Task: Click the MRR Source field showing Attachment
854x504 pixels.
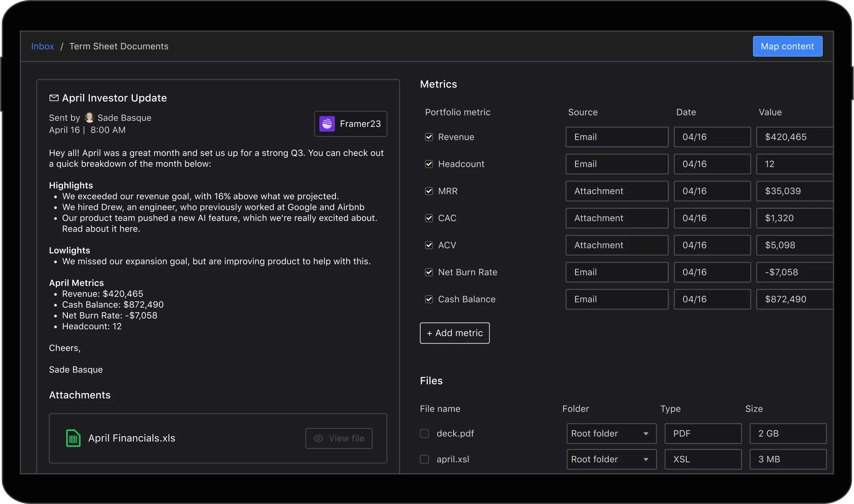Action: click(x=617, y=191)
